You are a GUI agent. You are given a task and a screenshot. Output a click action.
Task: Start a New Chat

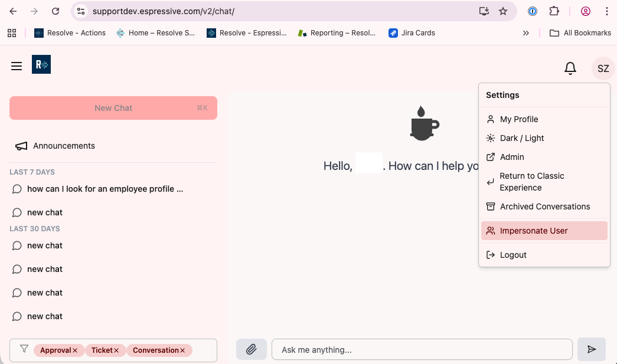(x=113, y=108)
